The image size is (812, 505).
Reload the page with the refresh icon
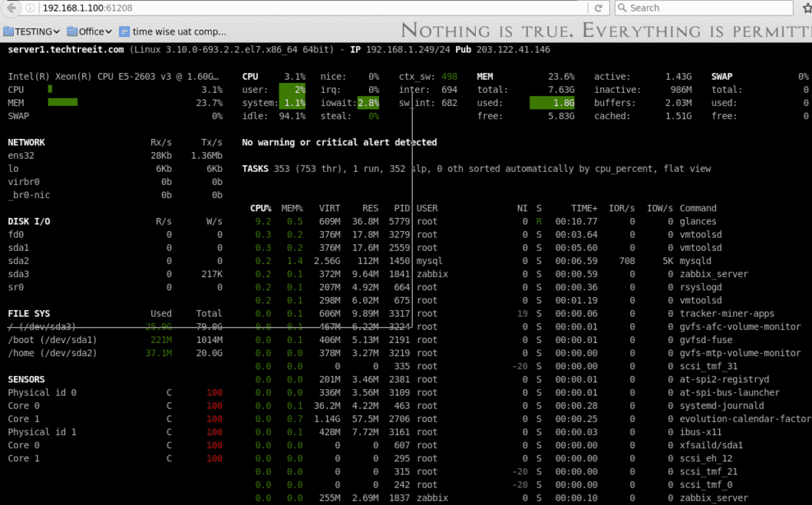click(x=598, y=7)
